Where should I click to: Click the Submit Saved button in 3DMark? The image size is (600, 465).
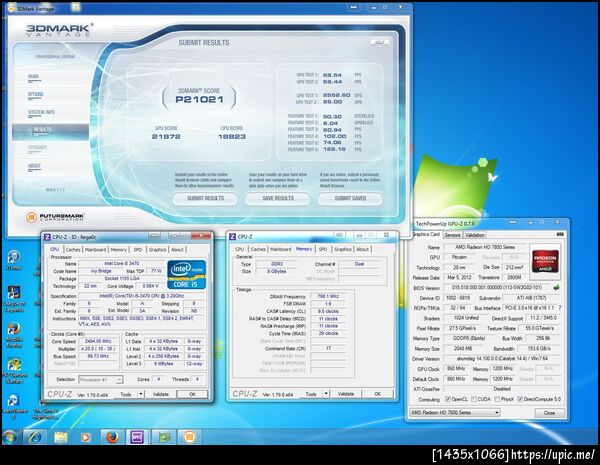click(x=350, y=198)
